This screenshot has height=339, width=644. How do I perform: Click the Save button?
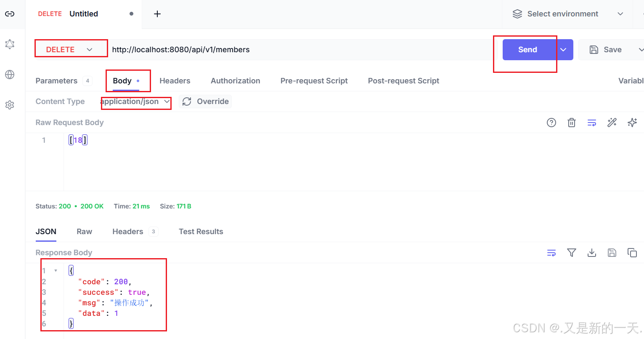(605, 50)
